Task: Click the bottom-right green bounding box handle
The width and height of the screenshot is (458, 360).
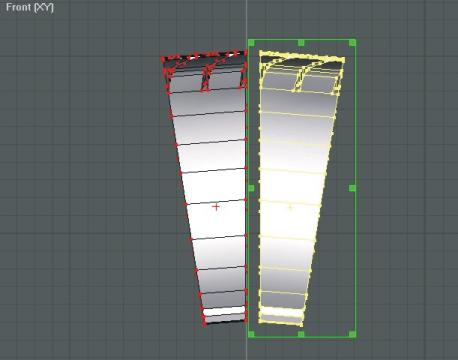Action: tap(352, 334)
